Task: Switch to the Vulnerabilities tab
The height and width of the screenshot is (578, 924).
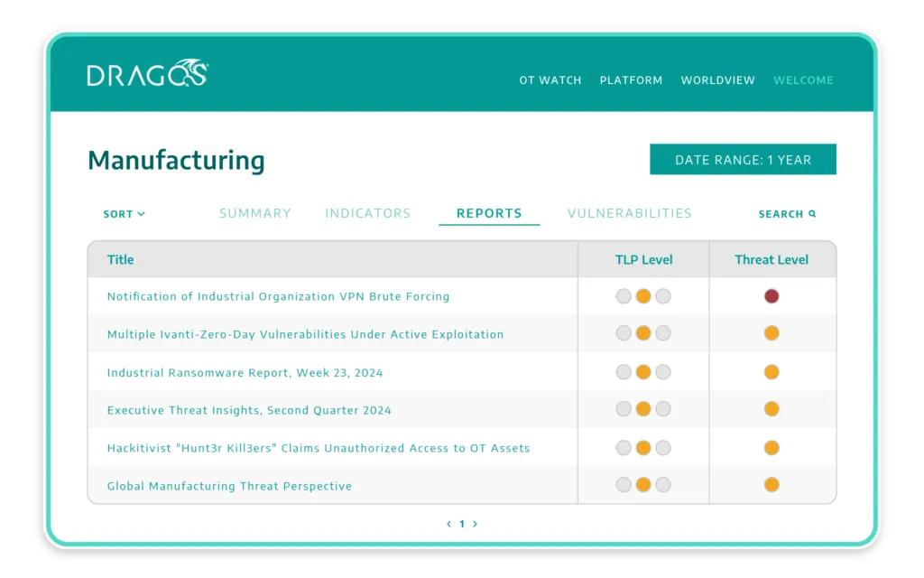Action: coord(629,213)
